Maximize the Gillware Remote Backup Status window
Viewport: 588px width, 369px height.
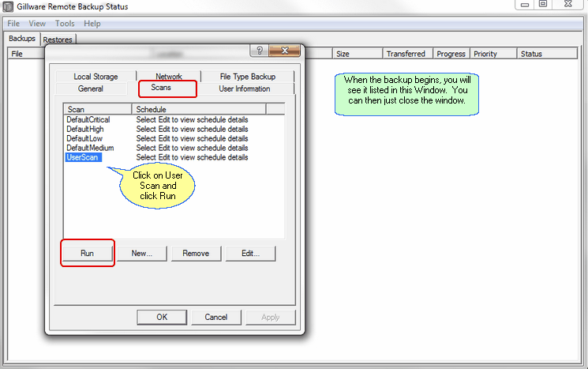pos(543,5)
